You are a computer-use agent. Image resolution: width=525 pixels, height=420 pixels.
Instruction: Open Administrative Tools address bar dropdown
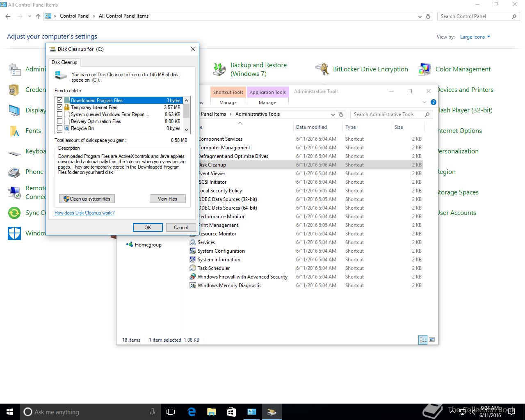(333, 114)
